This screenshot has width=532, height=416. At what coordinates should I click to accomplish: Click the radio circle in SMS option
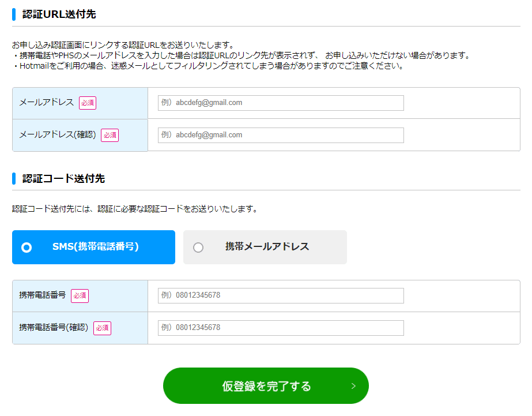(x=27, y=247)
